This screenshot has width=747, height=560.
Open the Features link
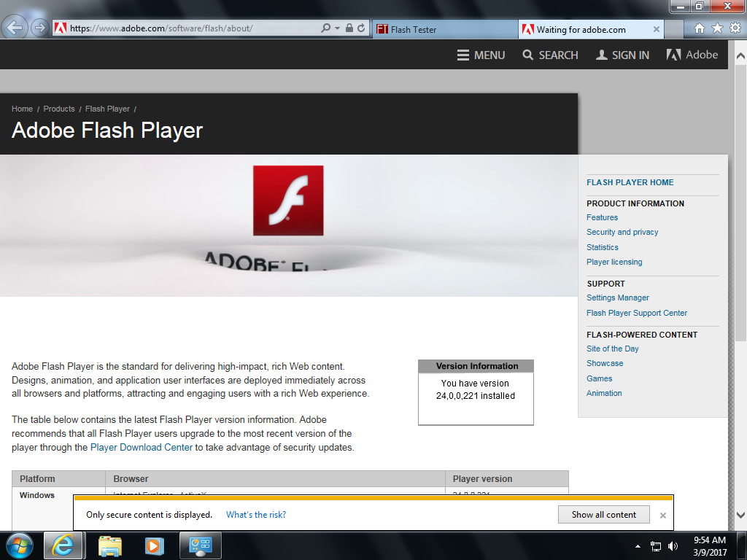coord(602,217)
